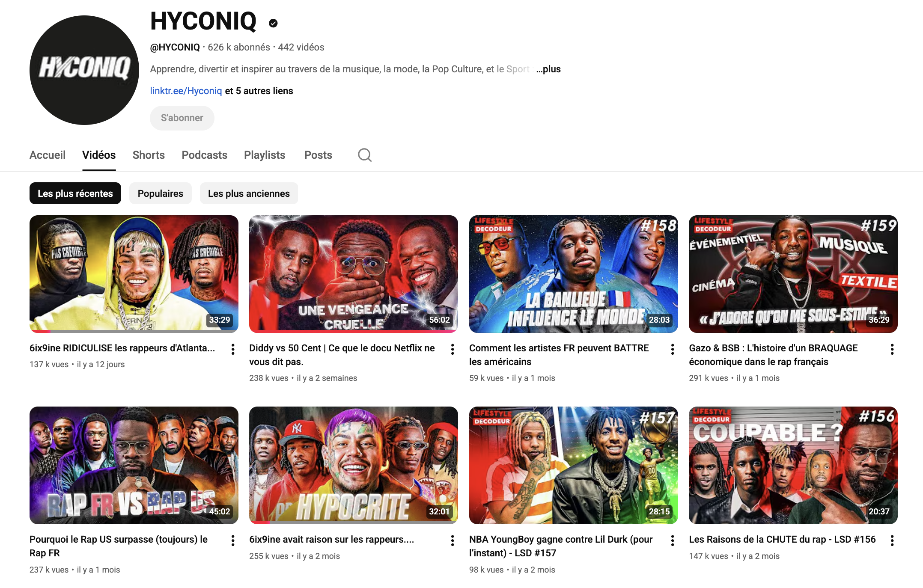Screen dimensions: 923x588
Task: Open options menu for Diddy vs 50 Cent video
Action: point(453,349)
